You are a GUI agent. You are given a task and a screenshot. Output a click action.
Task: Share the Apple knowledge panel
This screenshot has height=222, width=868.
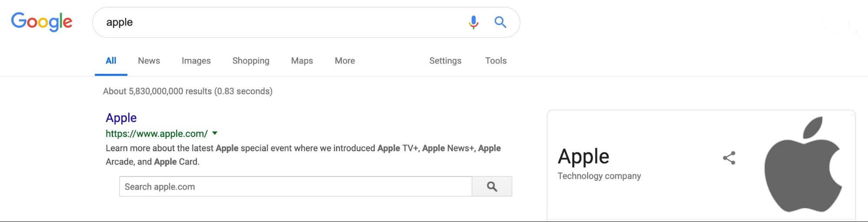pos(729,158)
